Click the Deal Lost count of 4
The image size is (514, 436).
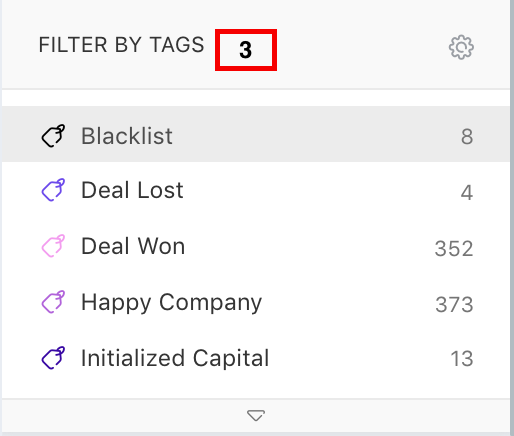(x=467, y=192)
